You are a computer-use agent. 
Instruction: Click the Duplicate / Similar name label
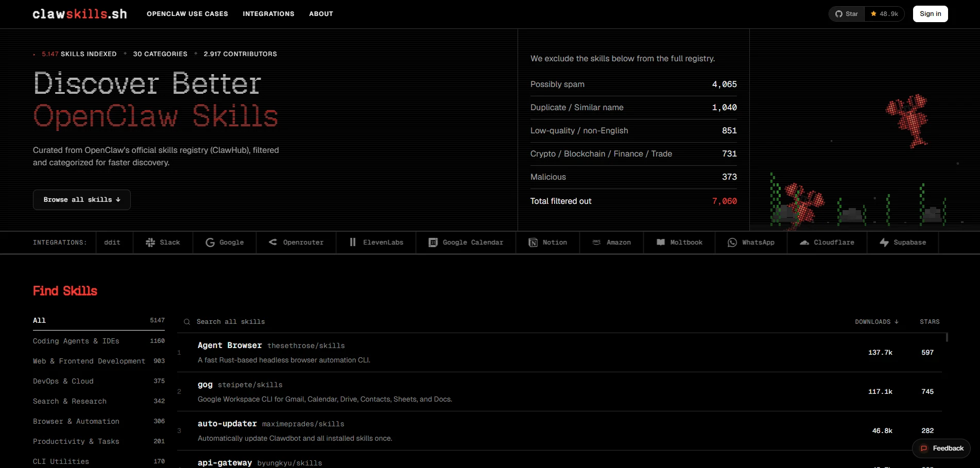[x=577, y=108]
